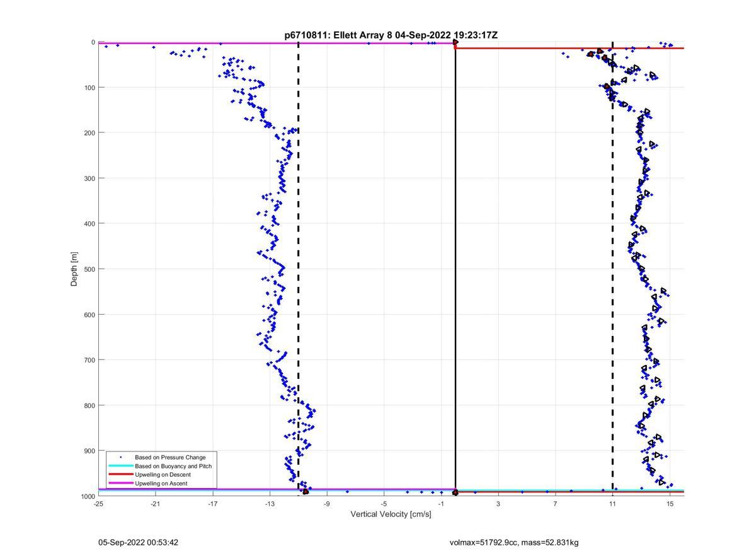Screen dimensions: 756x558
Task: Click depth tick label 400
Action: point(90,224)
